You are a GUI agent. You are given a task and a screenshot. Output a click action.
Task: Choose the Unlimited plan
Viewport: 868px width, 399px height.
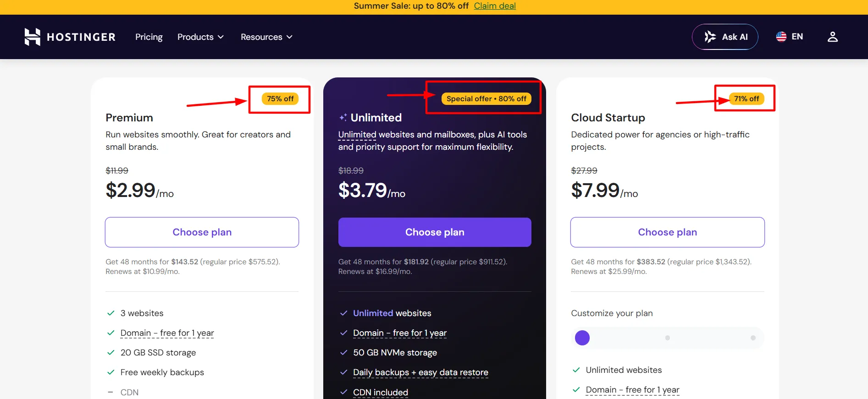tap(435, 232)
